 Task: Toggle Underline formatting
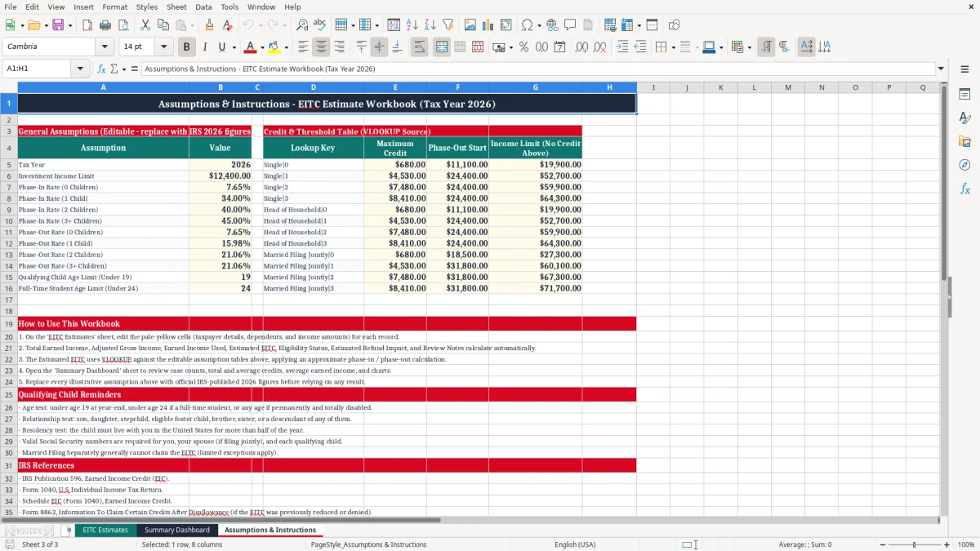(x=221, y=47)
